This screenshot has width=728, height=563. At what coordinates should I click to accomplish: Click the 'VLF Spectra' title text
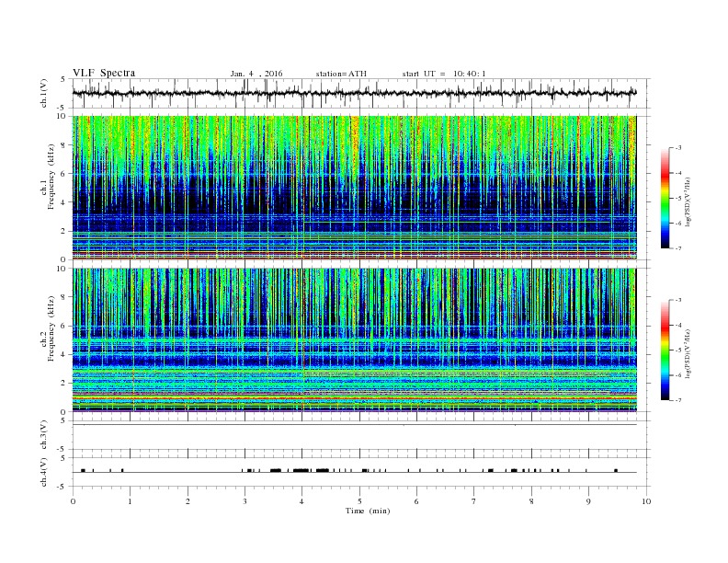(x=104, y=73)
